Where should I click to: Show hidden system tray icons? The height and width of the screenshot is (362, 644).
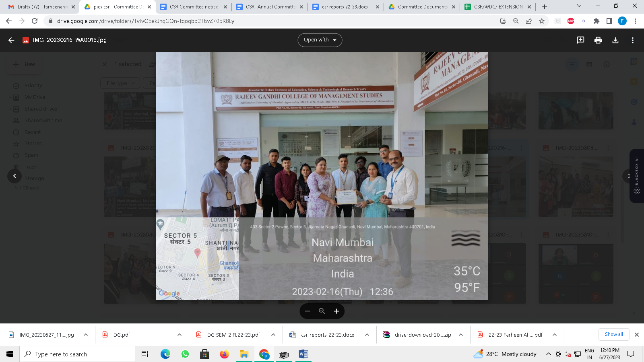tap(548, 354)
